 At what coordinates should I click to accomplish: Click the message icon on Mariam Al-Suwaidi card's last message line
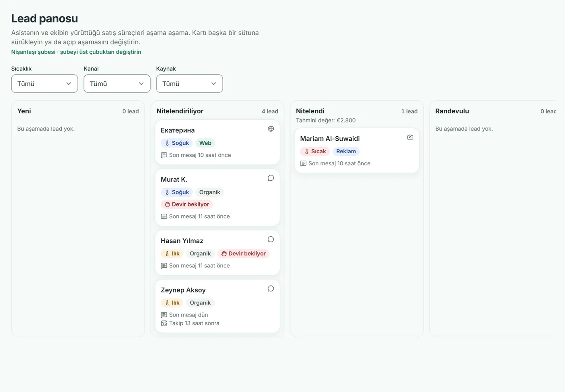[303, 164]
